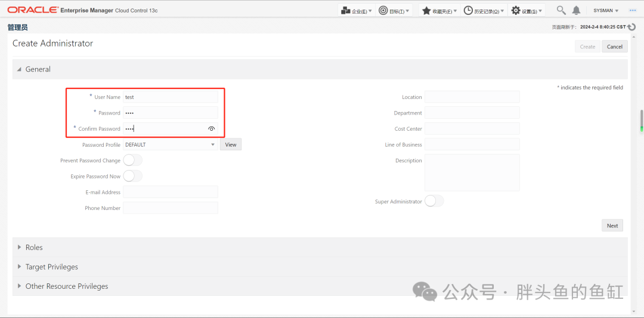Viewport: 644px width, 318px height.
Task: Click the grayed Create button
Action: pos(587,47)
